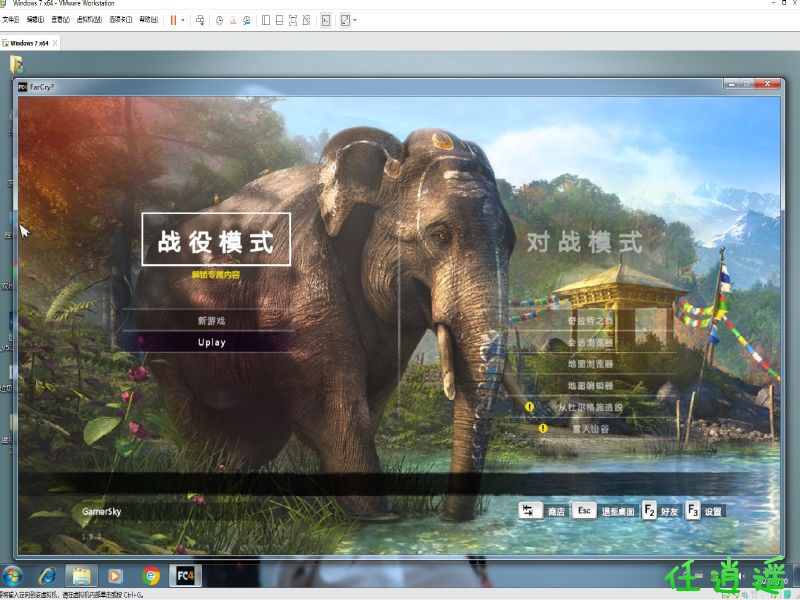Click the F2 key icon

(x=649, y=510)
